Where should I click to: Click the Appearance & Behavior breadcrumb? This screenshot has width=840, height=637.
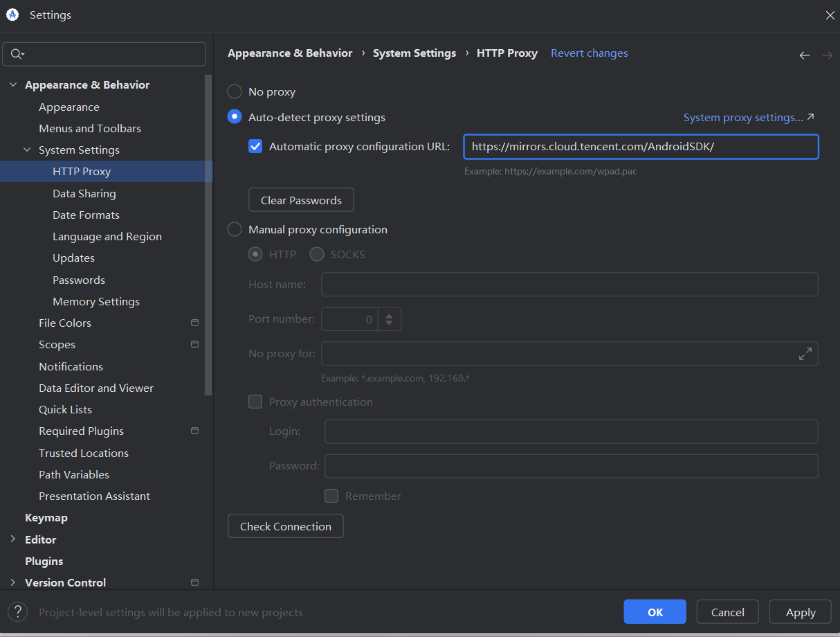coord(290,53)
